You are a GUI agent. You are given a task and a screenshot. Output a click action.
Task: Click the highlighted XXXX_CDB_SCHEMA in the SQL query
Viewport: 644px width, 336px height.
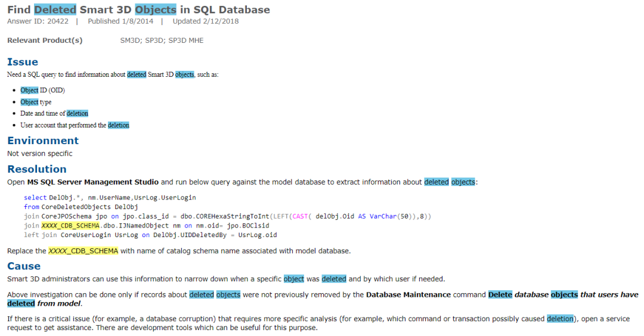(x=70, y=226)
